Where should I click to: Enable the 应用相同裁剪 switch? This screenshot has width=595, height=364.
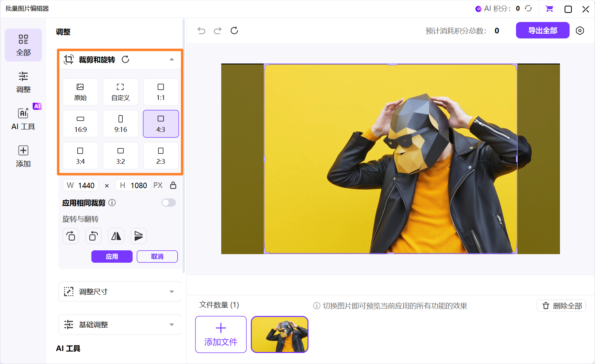click(169, 203)
